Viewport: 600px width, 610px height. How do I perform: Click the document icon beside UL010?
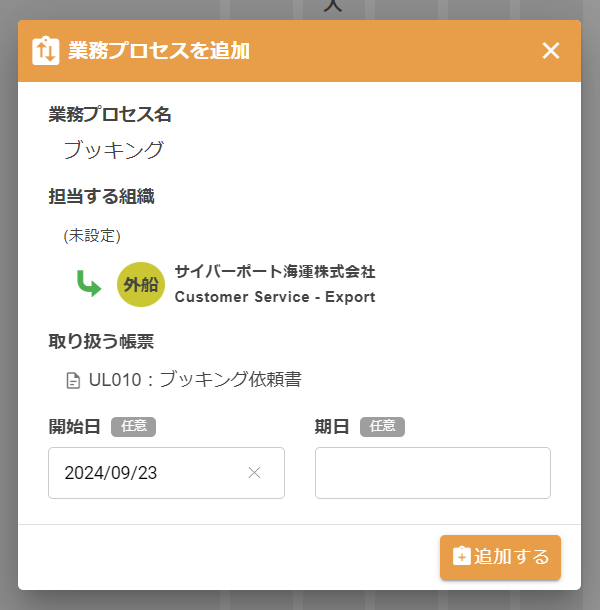(73, 380)
